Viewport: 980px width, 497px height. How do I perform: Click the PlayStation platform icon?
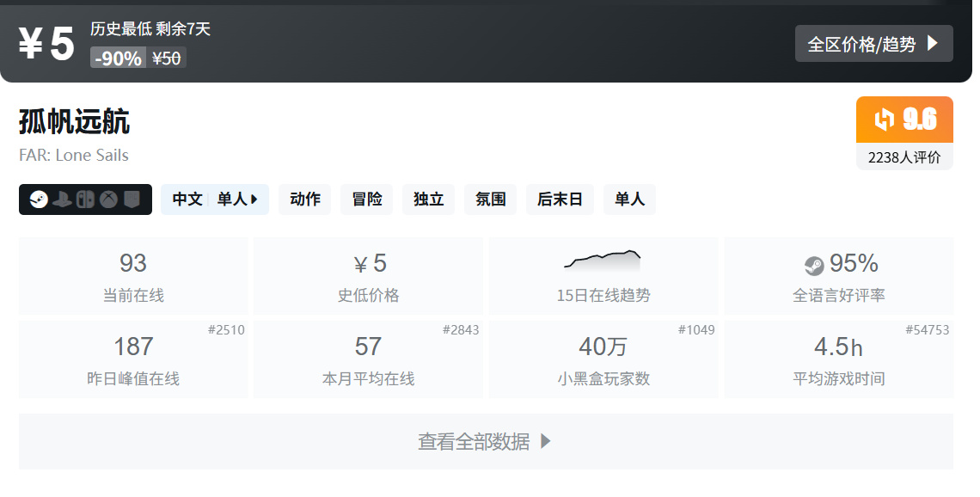[62, 199]
